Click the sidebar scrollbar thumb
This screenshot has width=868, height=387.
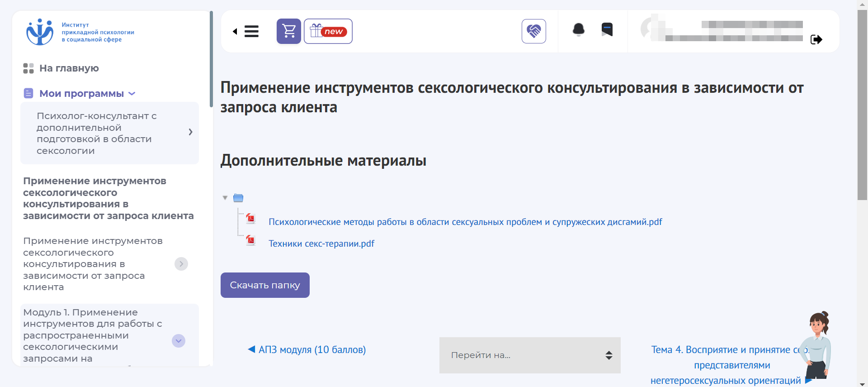[211, 59]
